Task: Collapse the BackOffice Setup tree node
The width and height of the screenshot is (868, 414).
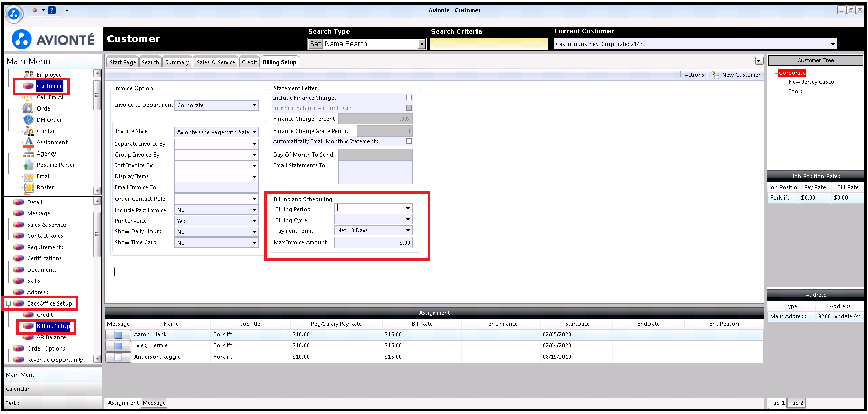Action: point(8,303)
